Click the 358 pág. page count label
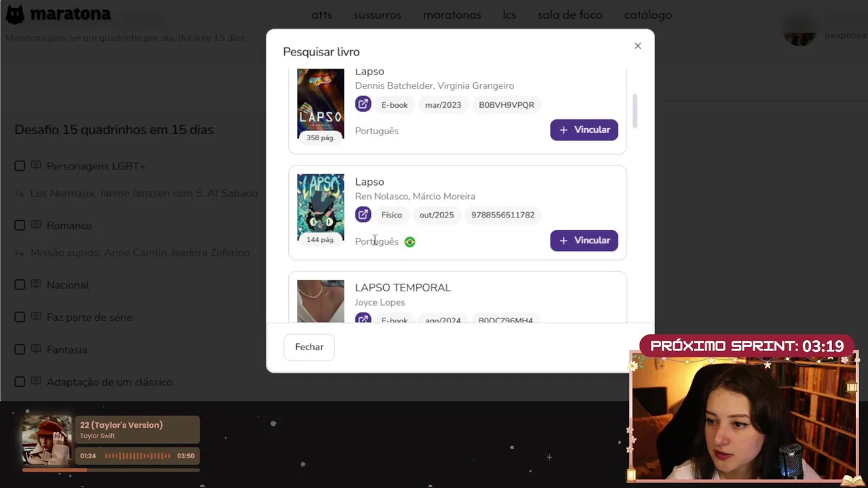The width and height of the screenshot is (868, 488). click(x=320, y=138)
